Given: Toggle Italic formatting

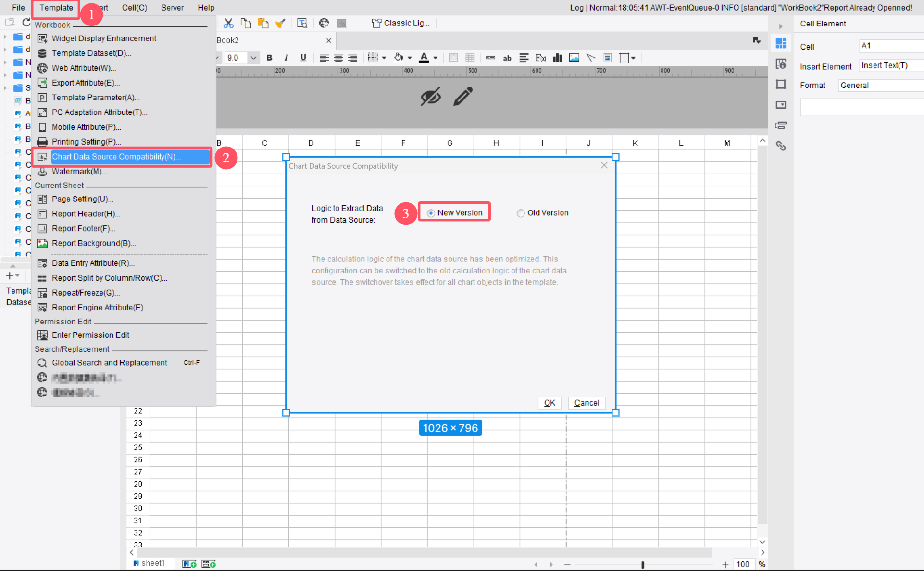Looking at the screenshot, I should [x=286, y=58].
